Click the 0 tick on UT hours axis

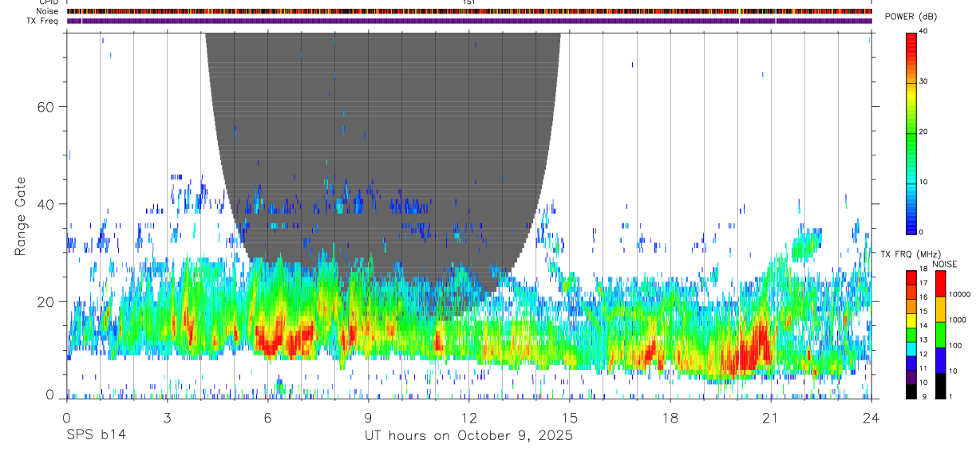pyautogui.click(x=66, y=417)
